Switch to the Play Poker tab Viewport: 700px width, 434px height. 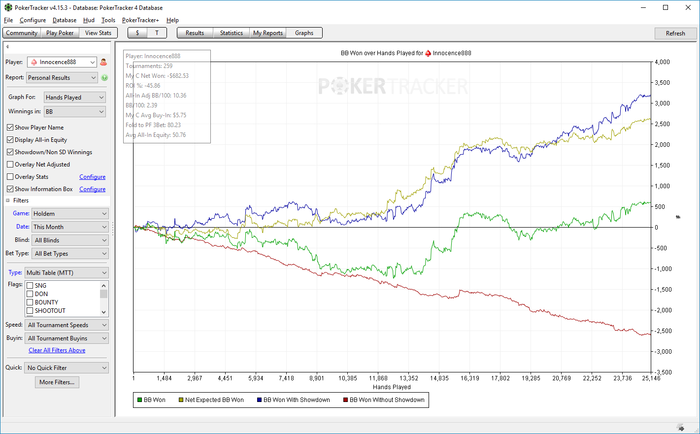click(x=60, y=33)
